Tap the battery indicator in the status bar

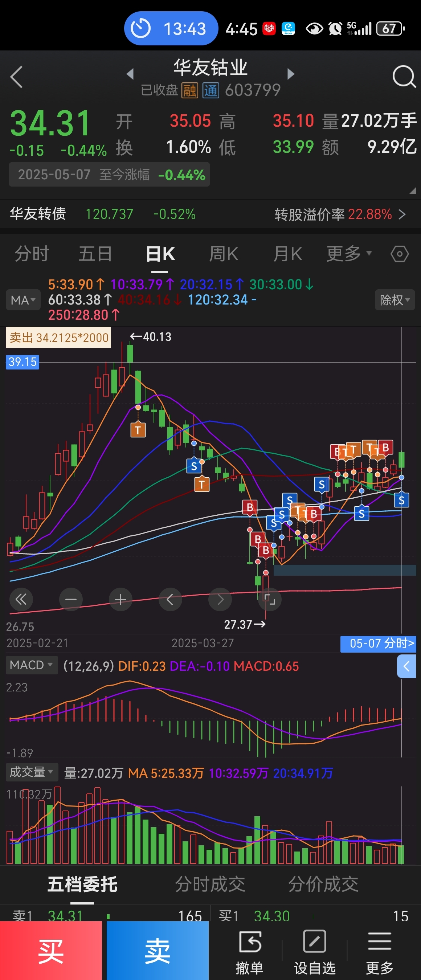390,29
